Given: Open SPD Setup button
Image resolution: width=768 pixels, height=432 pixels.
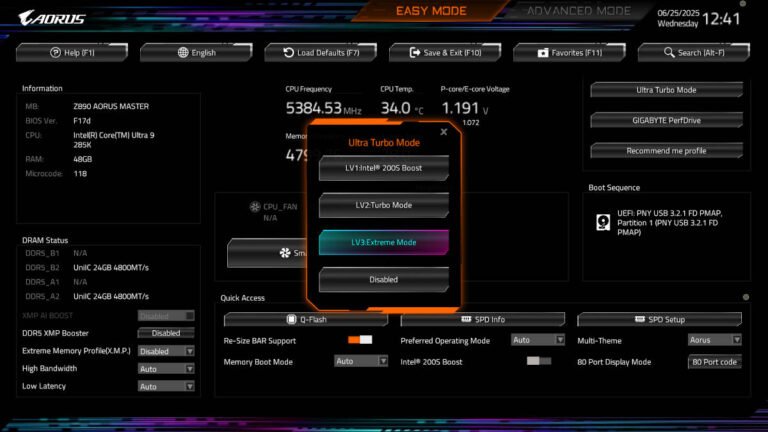Looking at the screenshot, I should pyautogui.click(x=659, y=319).
